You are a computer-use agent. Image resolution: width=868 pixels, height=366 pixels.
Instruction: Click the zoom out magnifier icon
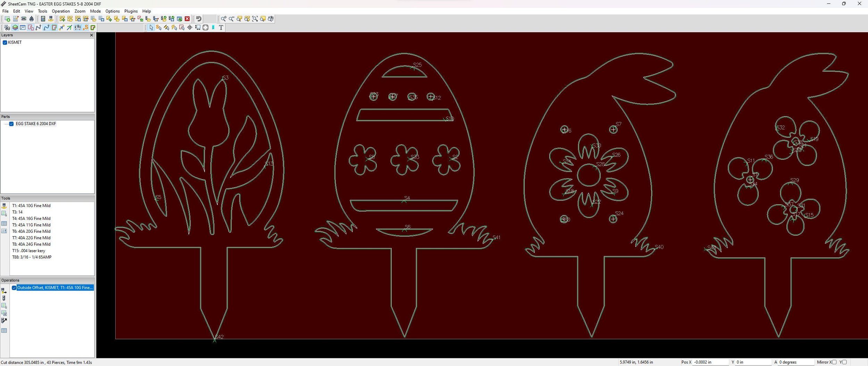click(x=231, y=19)
